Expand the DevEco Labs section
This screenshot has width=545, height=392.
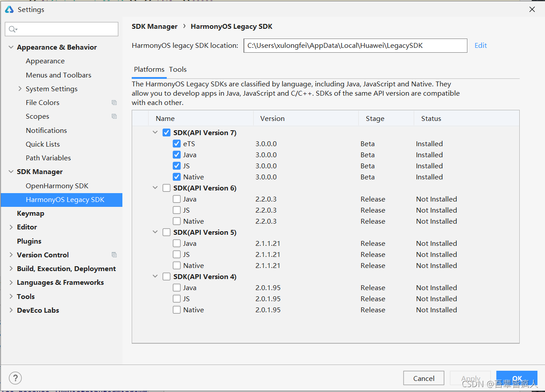coord(11,310)
